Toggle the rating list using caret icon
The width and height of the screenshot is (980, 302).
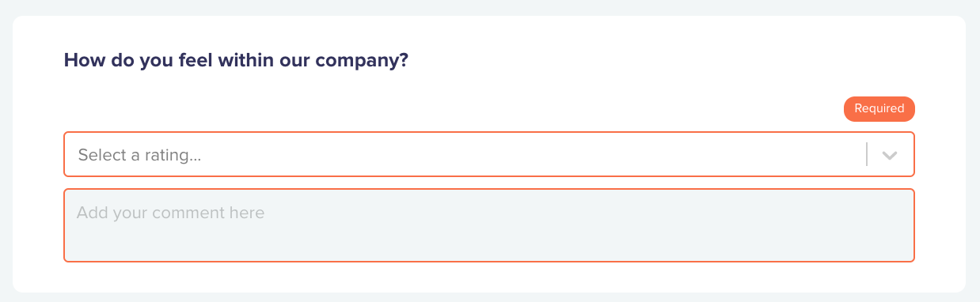coord(890,155)
